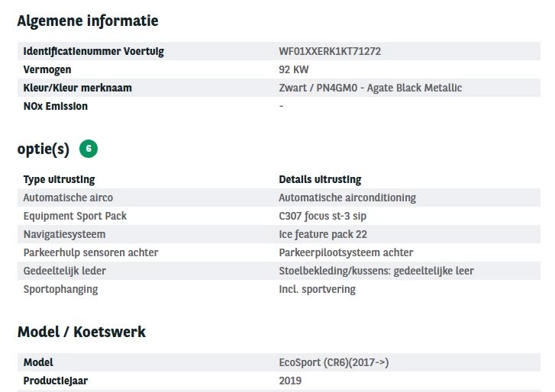Click the Agate Black Metallic color value
This screenshot has height=392, width=555.
[x=370, y=88]
